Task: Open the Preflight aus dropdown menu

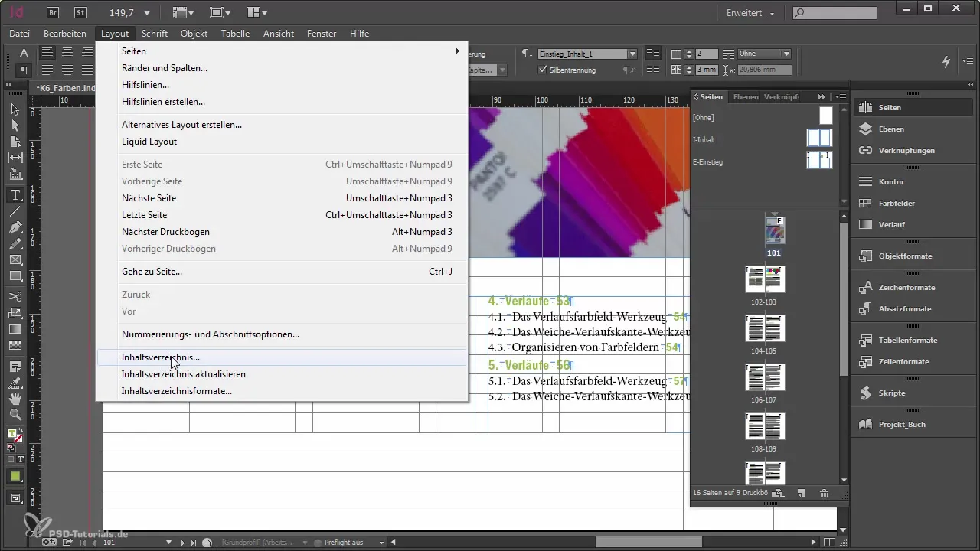Action: pos(380,543)
